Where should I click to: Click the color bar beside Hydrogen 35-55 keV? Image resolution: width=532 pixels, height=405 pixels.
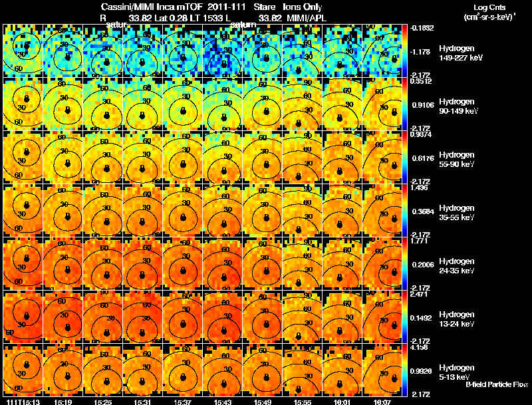coord(404,210)
